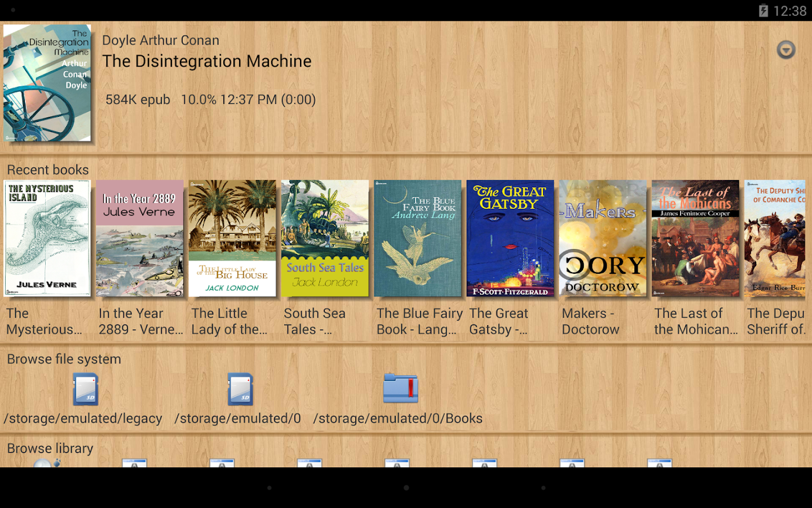Image resolution: width=812 pixels, height=508 pixels.
Task: Open The Disintegration Machine cover thumbnail
Action: pos(47,82)
